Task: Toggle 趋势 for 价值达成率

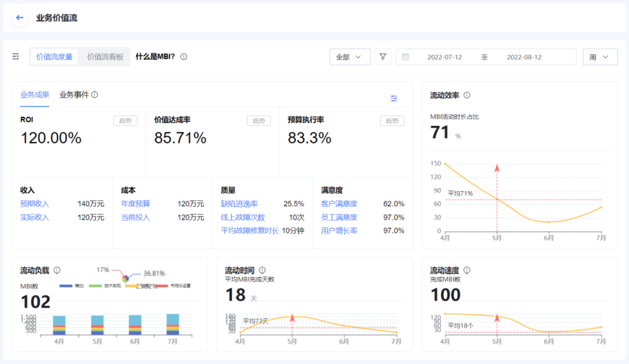Action: (x=259, y=121)
